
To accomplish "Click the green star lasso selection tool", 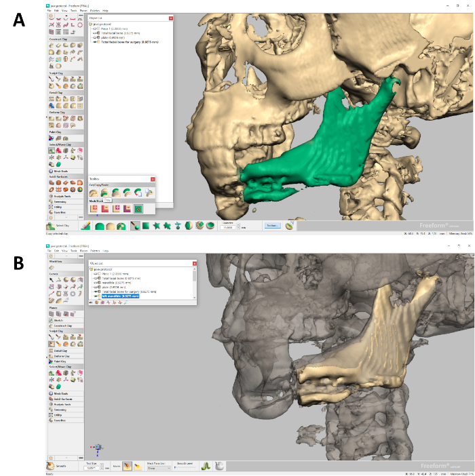I will tap(156, 226).
